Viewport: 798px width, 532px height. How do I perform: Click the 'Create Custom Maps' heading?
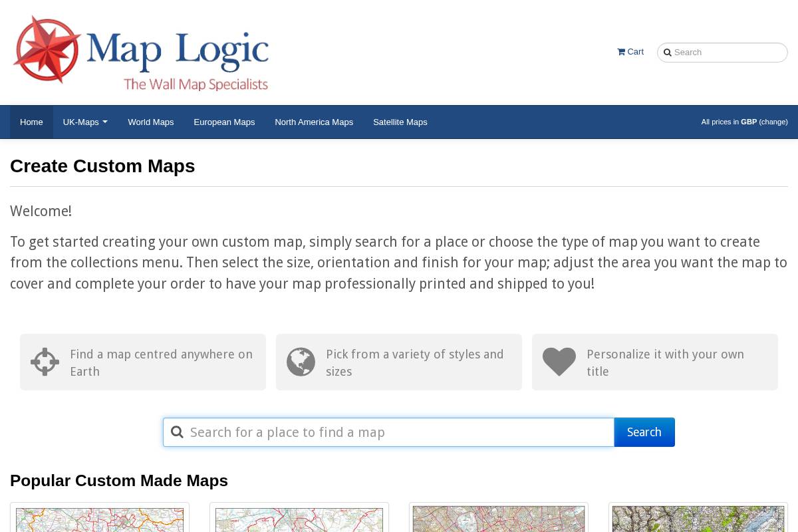pos(102,166)
